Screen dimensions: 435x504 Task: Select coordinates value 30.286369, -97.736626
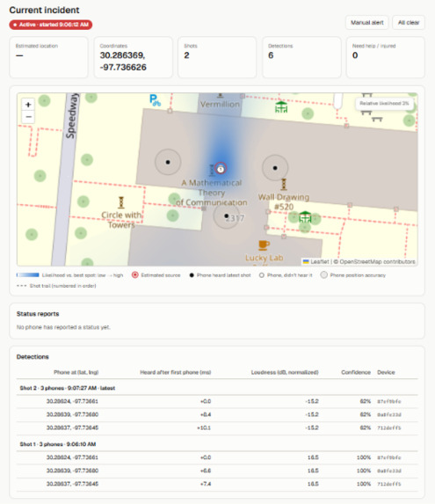click(123, 61)
